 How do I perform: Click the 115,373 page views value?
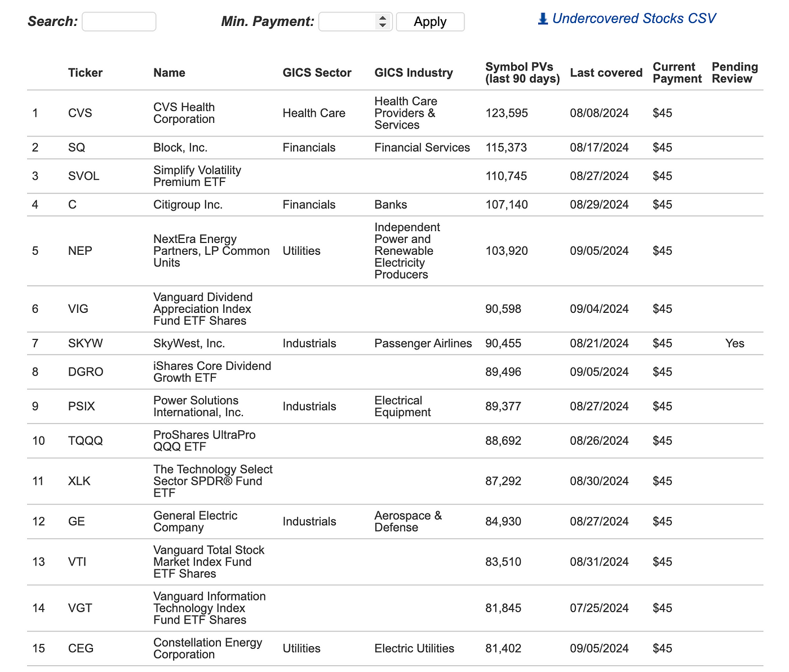(x=506, y=148)
